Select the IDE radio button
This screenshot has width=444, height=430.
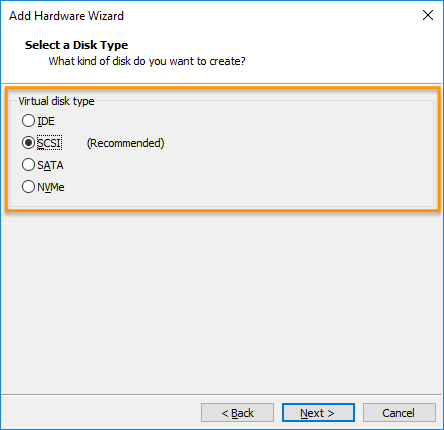point(28,121)
